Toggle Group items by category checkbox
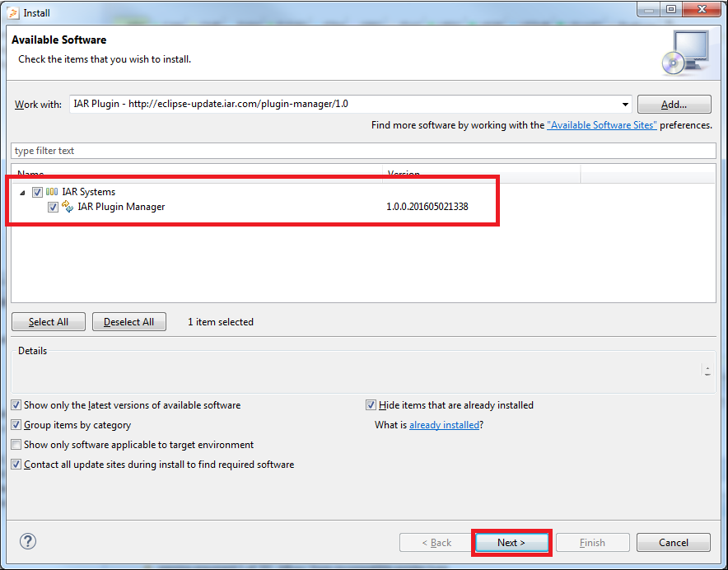Screen dimensions: 728x570 [16, 424]
